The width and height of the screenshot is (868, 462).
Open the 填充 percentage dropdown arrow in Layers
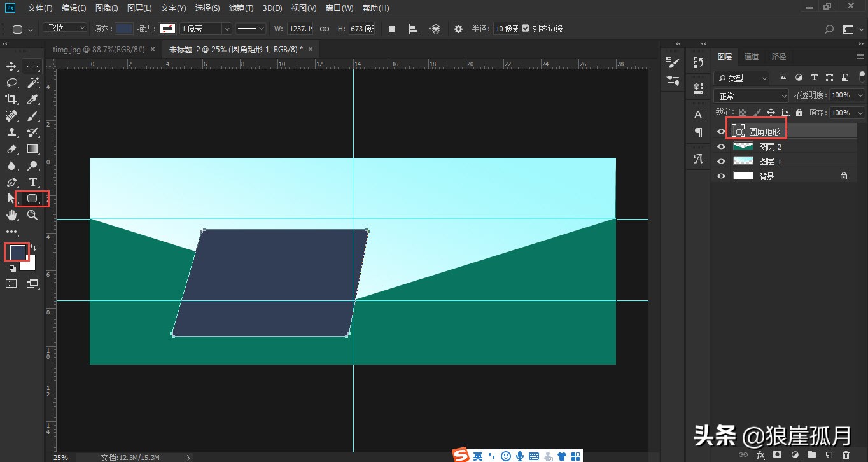coord(860,113)
